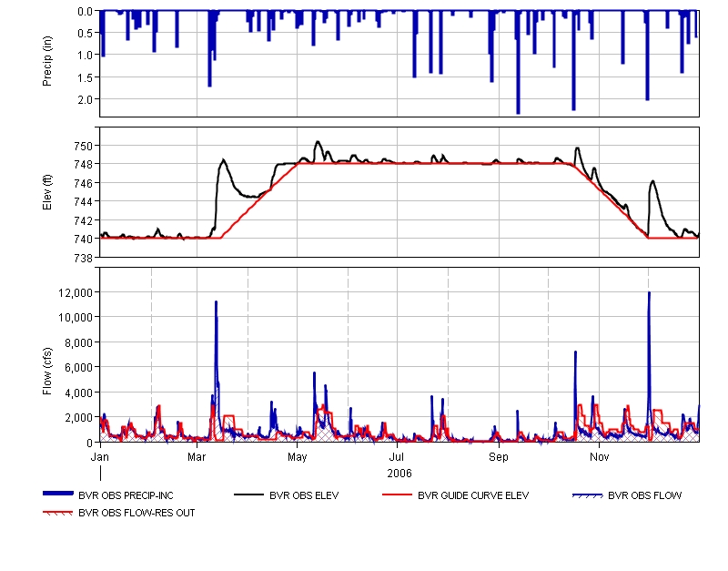Click the 742 elevation axis value

click(84, 220)
